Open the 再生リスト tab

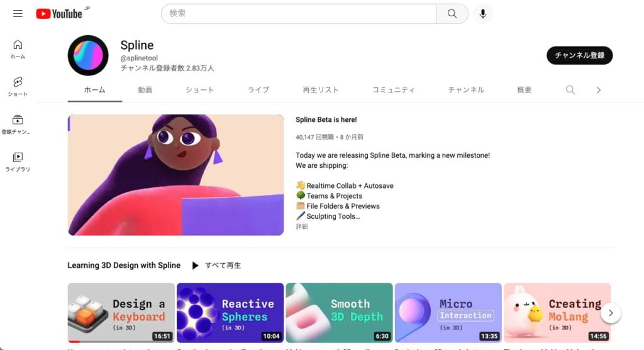pos(321,90)
